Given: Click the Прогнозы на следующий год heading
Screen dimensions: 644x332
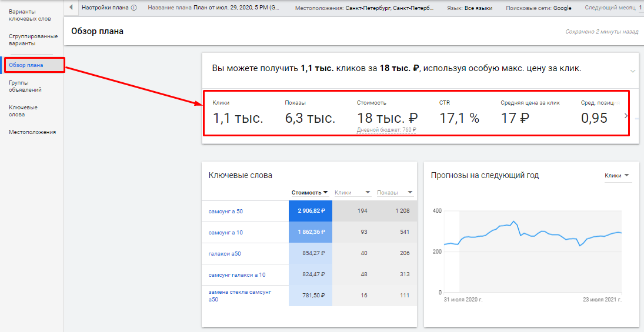Looking at the screenshot, I should tap(485, 175).
